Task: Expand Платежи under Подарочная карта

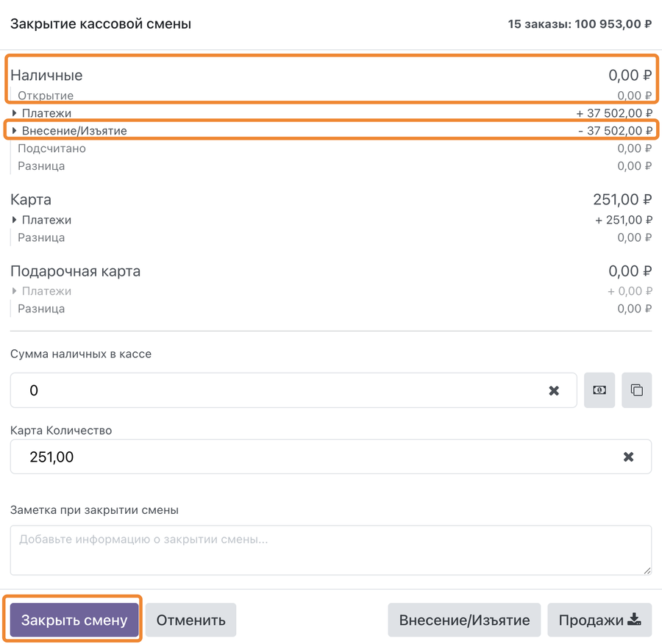Action: [15, 291]
